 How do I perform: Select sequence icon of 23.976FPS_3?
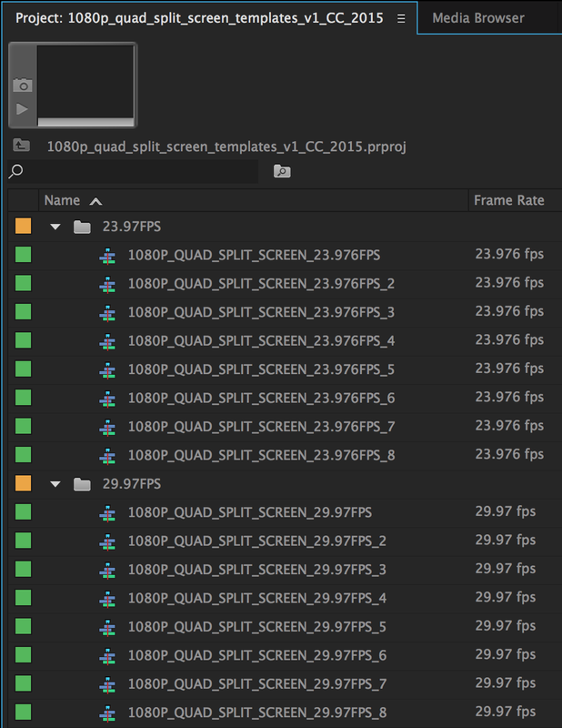107,313
